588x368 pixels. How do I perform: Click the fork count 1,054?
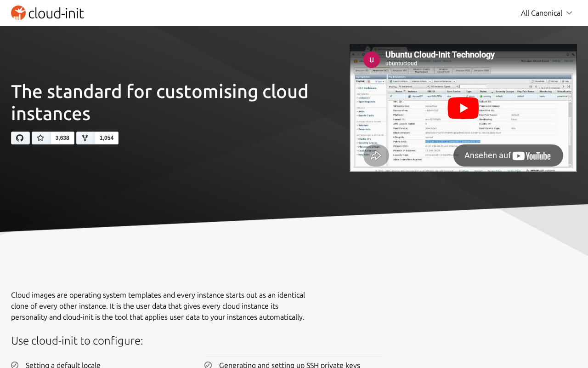point(107,138)
